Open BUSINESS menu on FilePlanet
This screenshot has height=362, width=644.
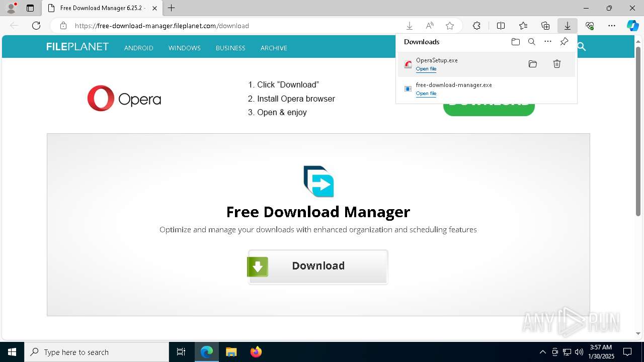pos(230,48)
